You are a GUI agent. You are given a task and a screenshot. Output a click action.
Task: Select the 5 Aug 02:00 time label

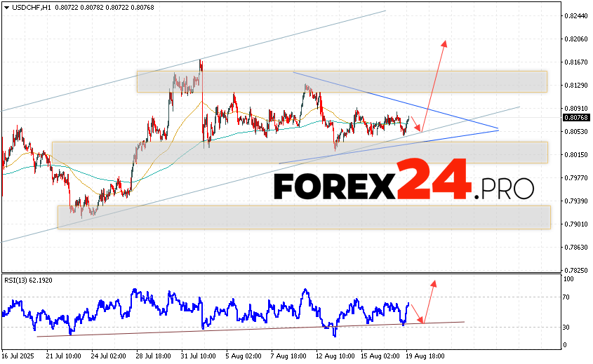(x=244, y=356)
